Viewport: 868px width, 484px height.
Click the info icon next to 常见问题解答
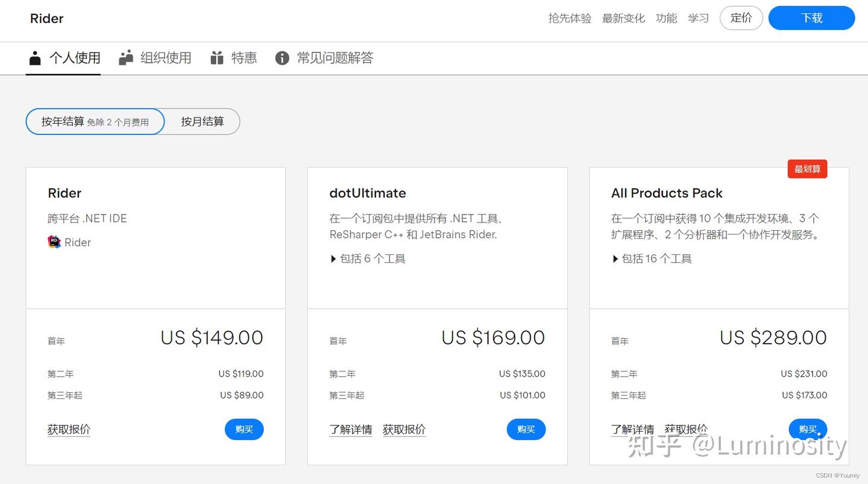click(x=281, y=58)
